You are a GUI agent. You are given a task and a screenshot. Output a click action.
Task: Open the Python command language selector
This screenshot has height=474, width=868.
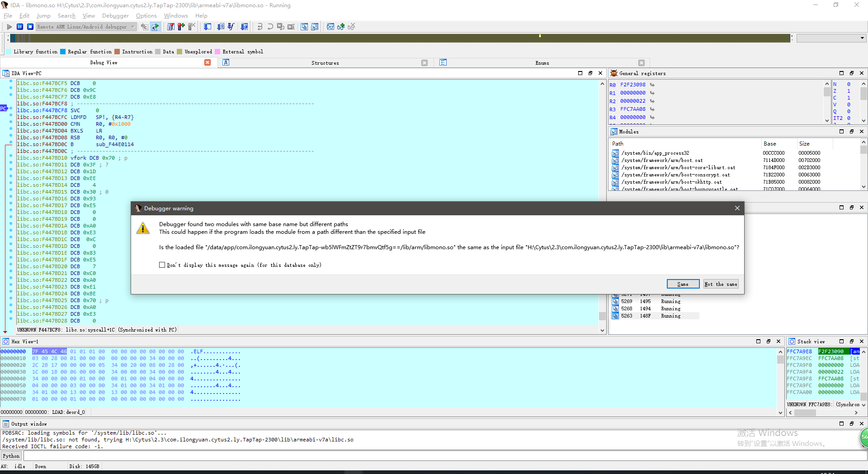[11, 456]
